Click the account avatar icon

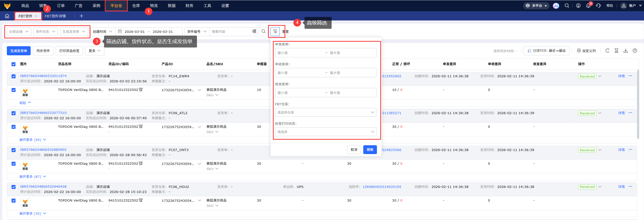coord(624,6)
